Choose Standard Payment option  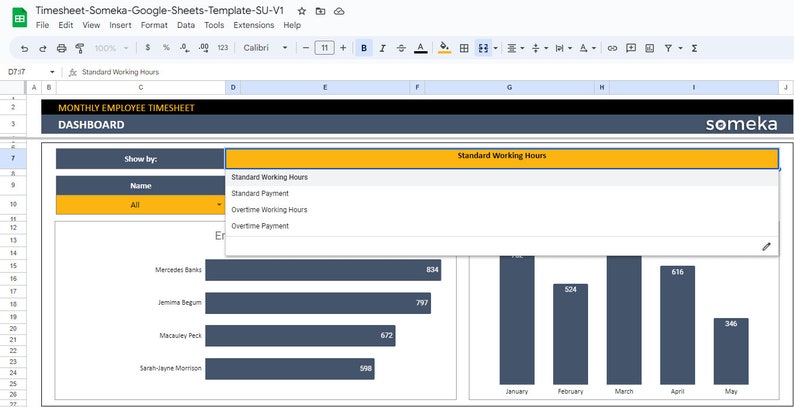502,193
